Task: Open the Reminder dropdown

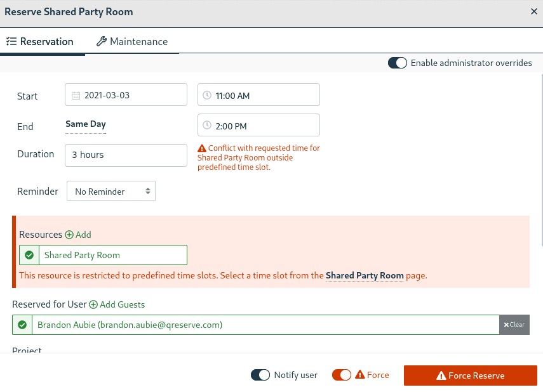Action: 111,192
